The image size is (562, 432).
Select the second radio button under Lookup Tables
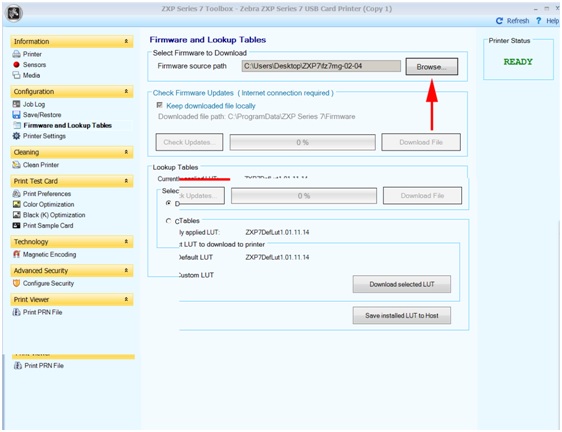point(168,221)
